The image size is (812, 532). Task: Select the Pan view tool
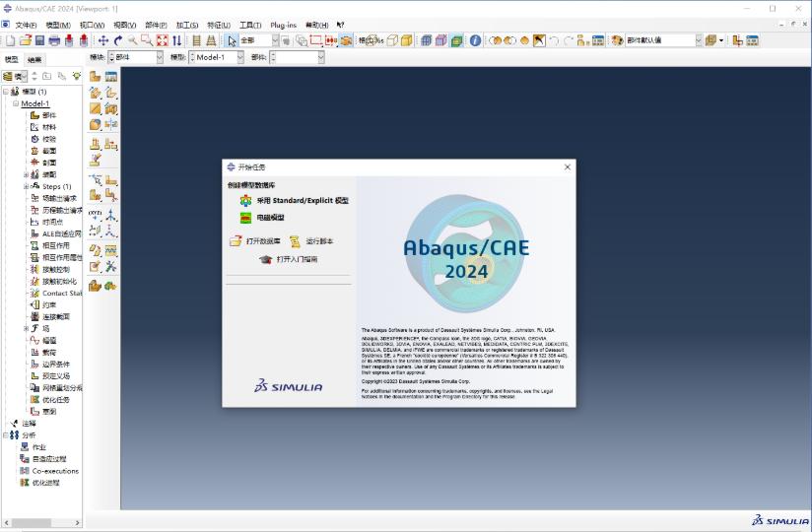tap(103, 40)
